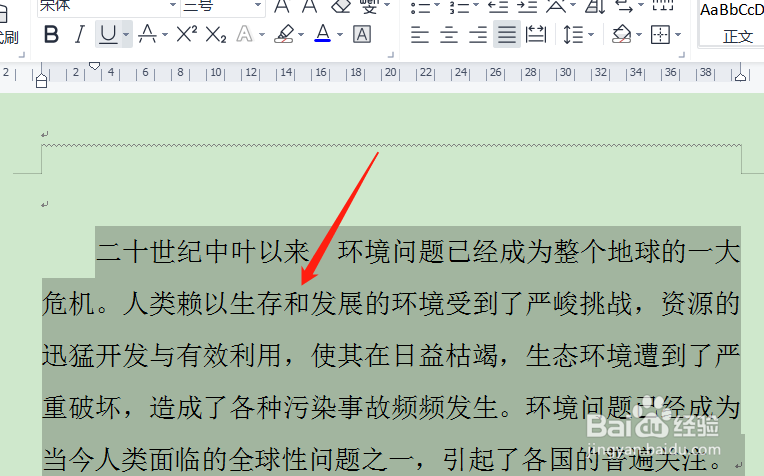Apply the highlighter pen color

[x=284, y=35]
